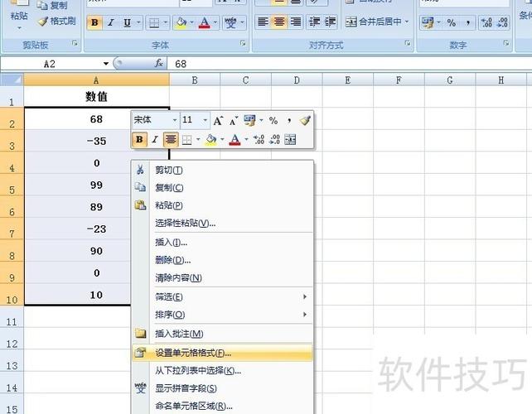The height and width of the screenshot is (414, 532).
Task: Select column B header
Action: click(195, 80)
